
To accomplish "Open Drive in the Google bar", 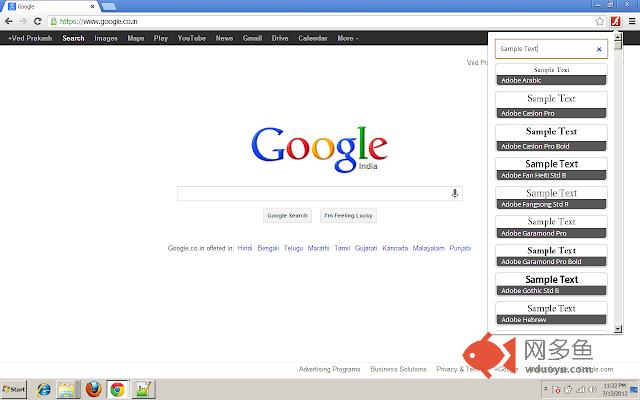I will [x=280, y=38].
